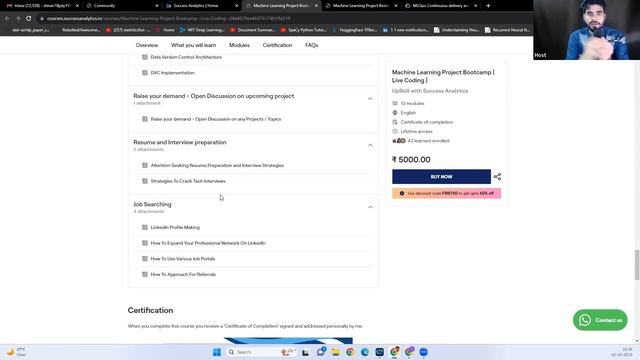Open the taskbar weather widget

click(x=16, y=352)
